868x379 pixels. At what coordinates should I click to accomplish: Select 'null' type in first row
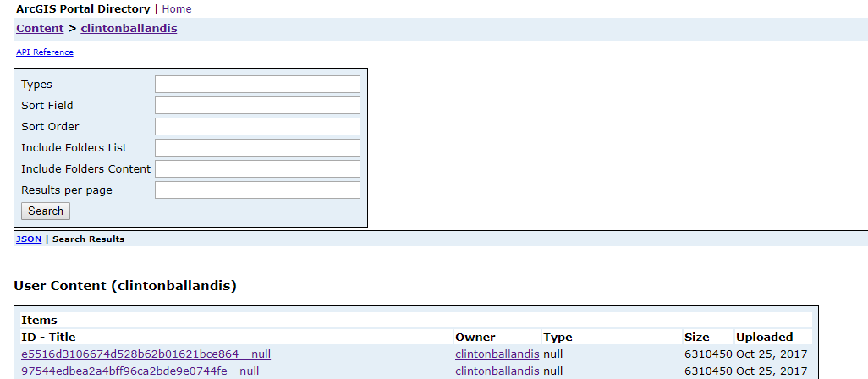coord(553,354)
